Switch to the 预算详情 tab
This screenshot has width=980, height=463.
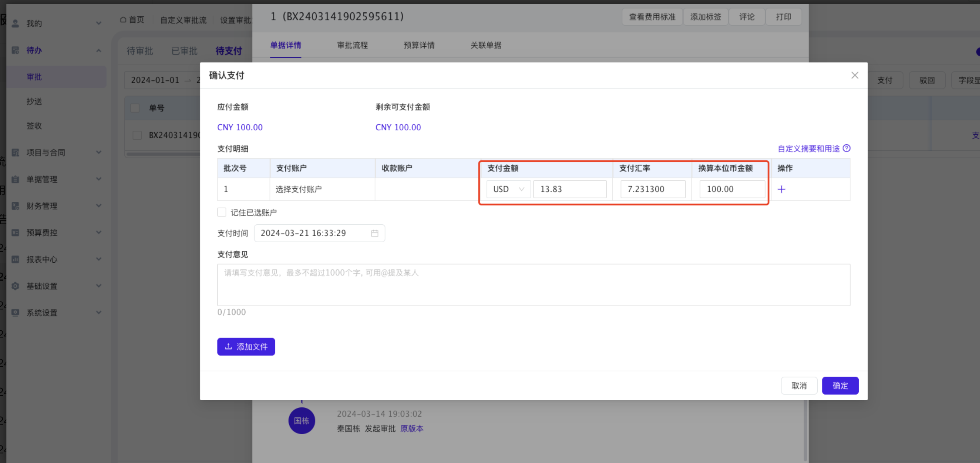click(x=419, y=45)
